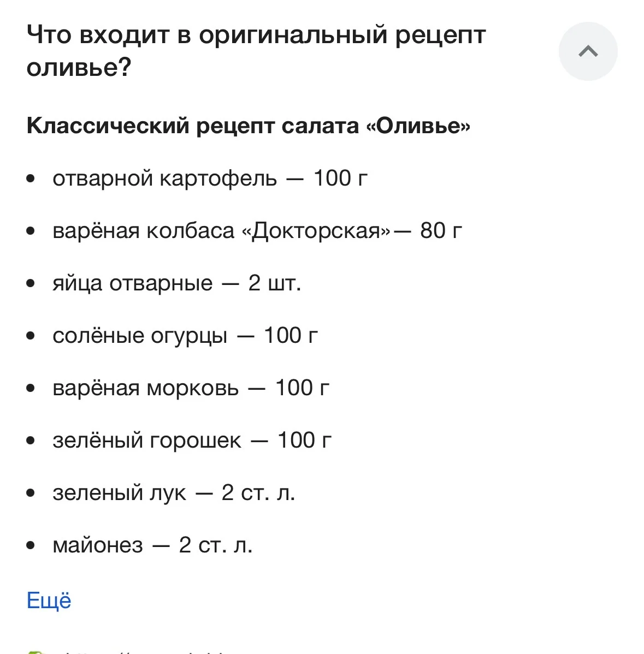Click the '80 г' quantity
Screen dimensions: 644x654
441,231
